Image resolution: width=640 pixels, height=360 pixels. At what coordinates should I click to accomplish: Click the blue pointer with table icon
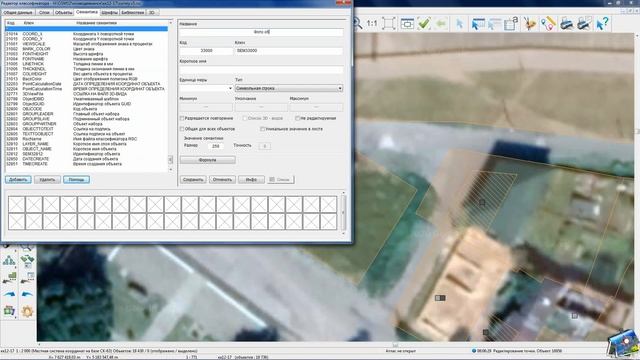(478, 24)
